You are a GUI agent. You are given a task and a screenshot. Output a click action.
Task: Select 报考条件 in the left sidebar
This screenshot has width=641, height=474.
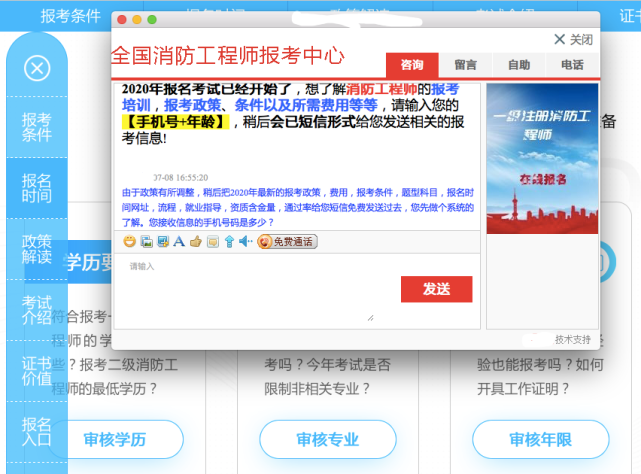(37, 127)
